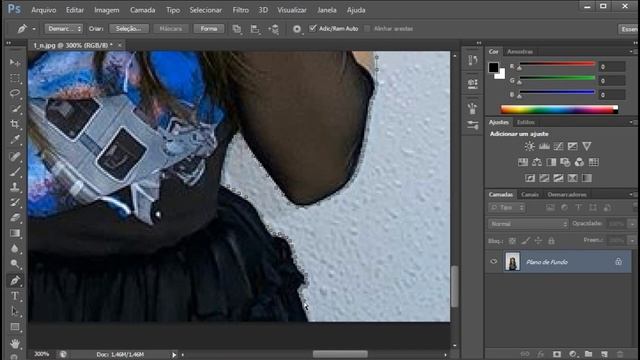Create a new layer
The width and height of the screenshot is (640, 360).
tap(604, 354)
